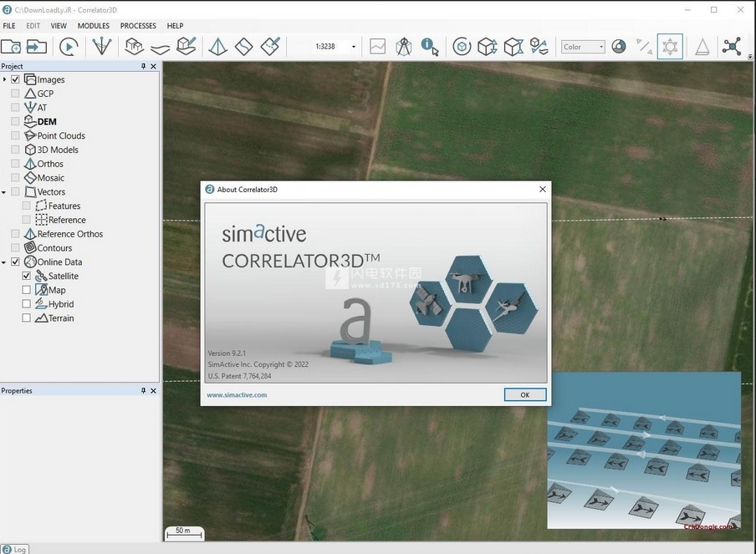Enable the Hybrid checkbox
The height and width of the screenshot is (554, 756).
27,304
